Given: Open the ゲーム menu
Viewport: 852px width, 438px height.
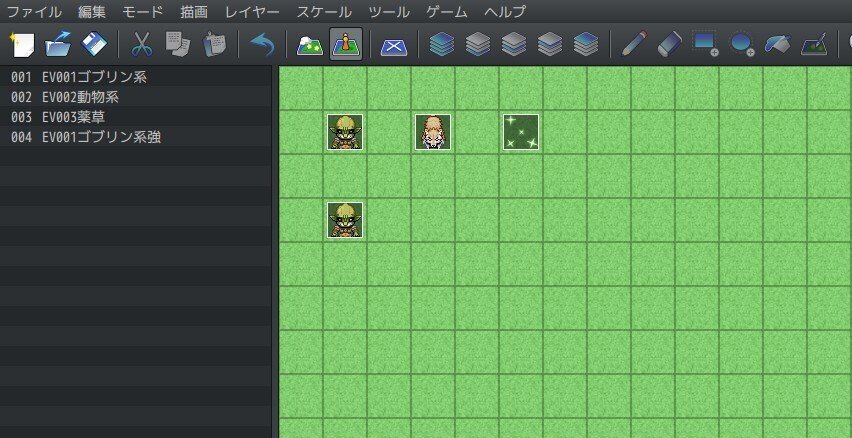Looking at the screenshot, I should [x=447, y=11].
